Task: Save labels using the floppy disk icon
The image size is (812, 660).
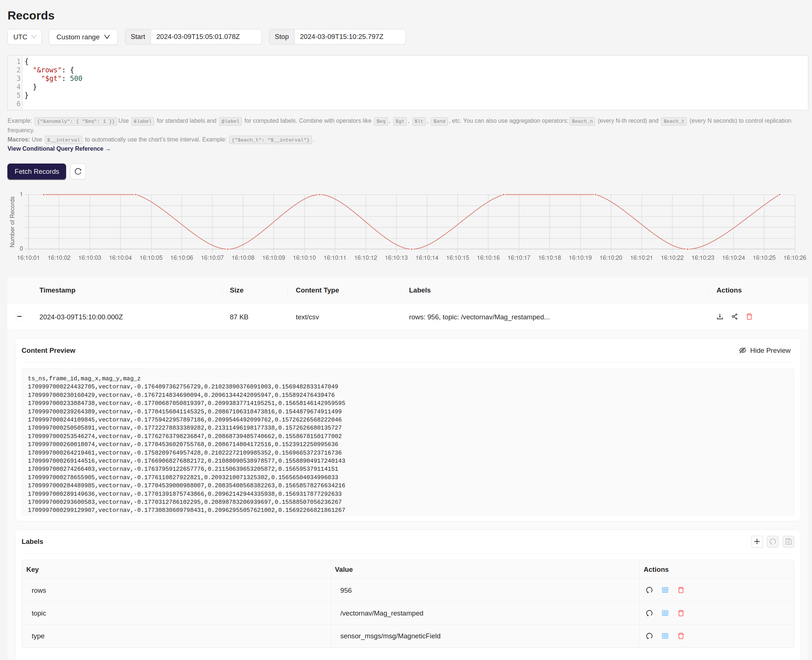Action: 788,541
